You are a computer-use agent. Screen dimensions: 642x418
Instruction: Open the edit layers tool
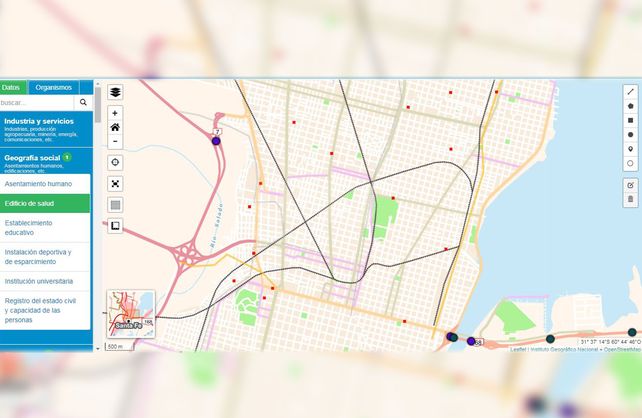pos(631,185)
